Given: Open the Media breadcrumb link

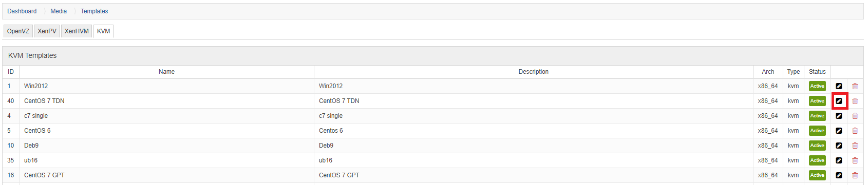Looking at the screenshot, I should coord(59,11).
